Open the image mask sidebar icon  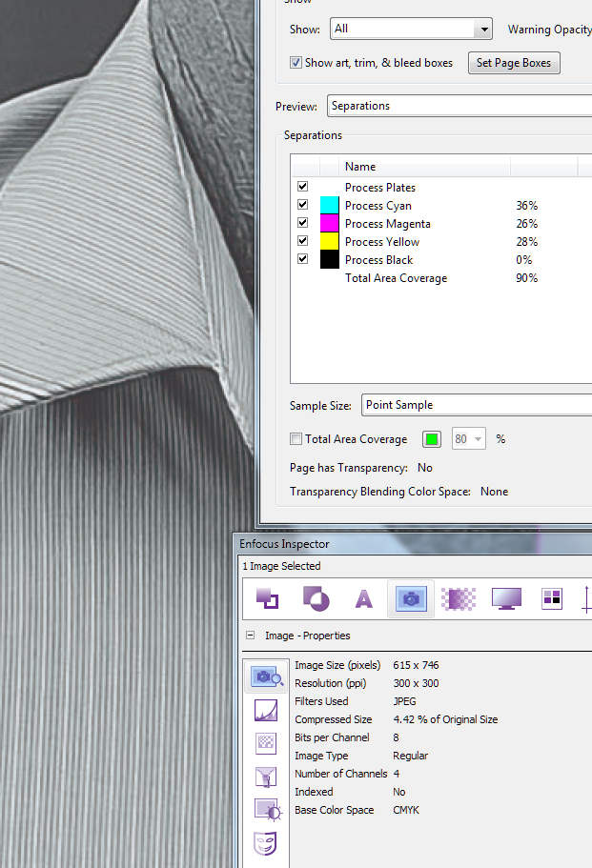point(265,843)
